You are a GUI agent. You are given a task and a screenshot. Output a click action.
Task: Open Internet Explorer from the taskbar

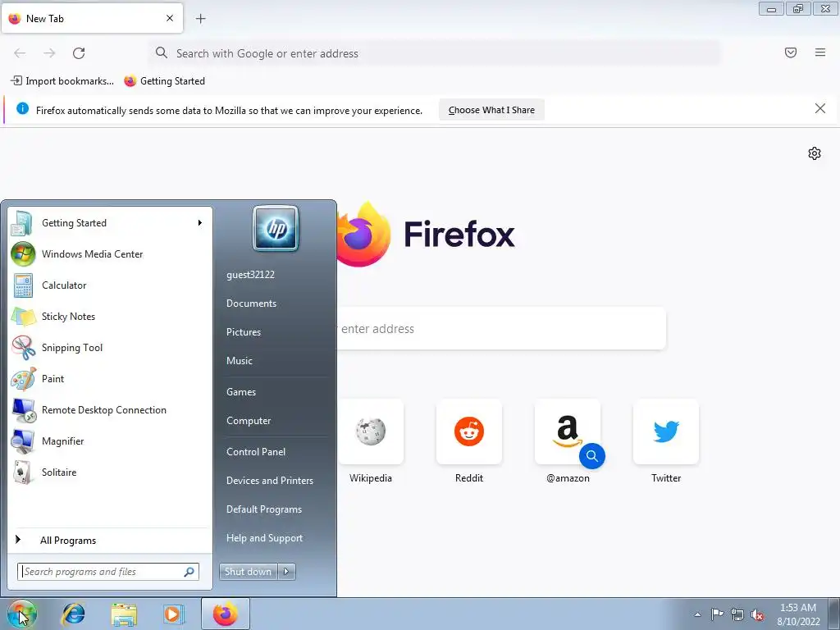pos(73,614)
